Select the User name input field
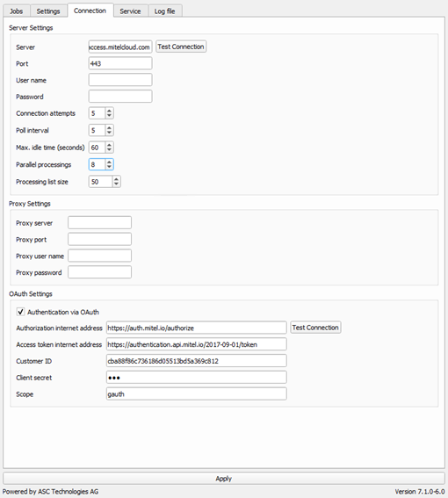The height and width of the screenshot is (498, 448). click(120, 80)
